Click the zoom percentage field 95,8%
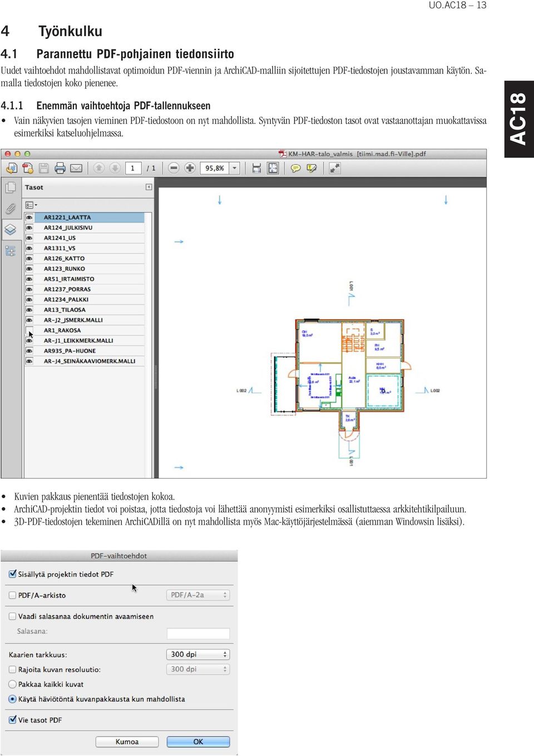The width and height of the screenshot is (534, 756). coord(215,168)
